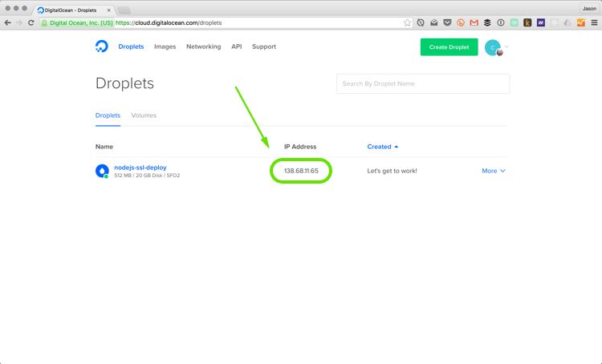Click the browser address bar URL
The width and height of the screenshot is (602, 364).
pyautogui.click(x=169, y=22)
